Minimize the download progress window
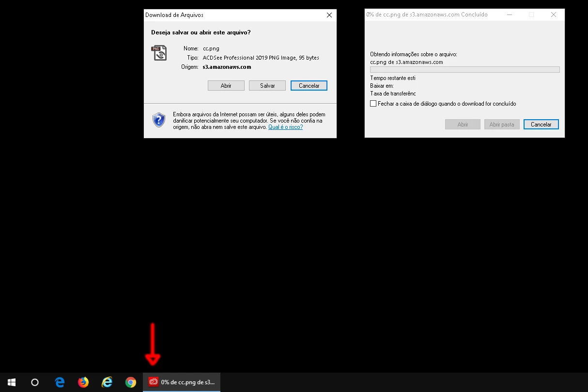 pos(509,15)
